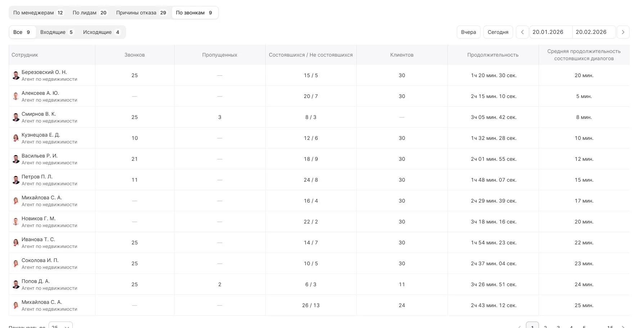Click the Вчера button
644x328 pixels.
469,32
